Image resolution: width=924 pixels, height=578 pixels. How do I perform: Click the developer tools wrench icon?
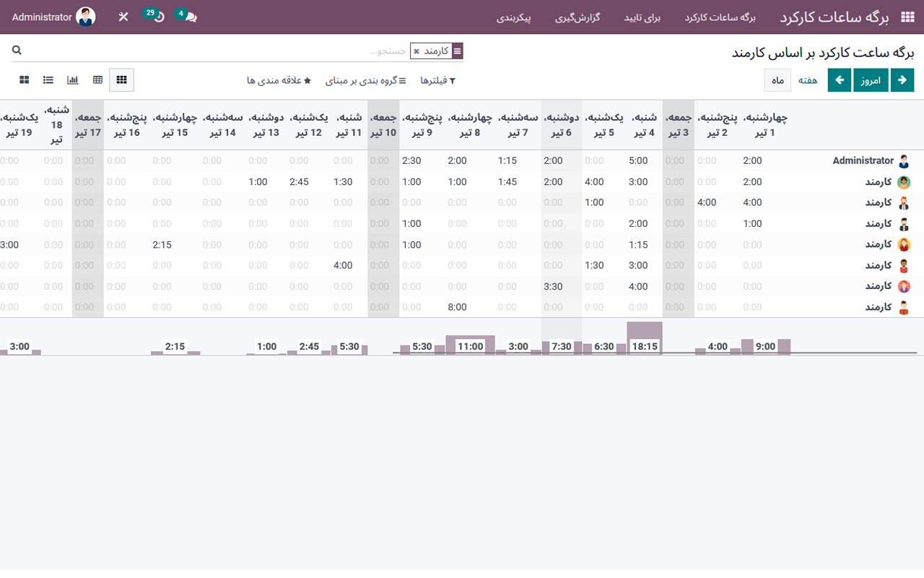pyautogui.click(x=123, y=16)
